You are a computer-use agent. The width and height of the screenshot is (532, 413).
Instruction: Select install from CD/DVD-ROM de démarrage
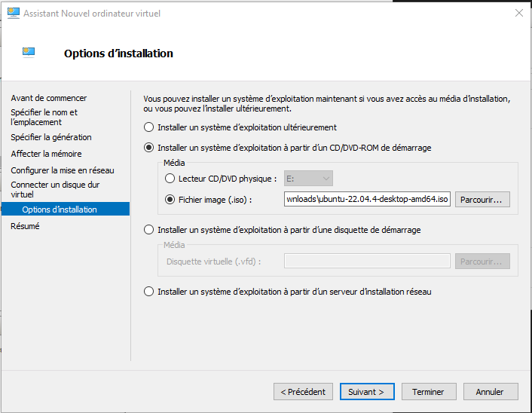[148, 148]
